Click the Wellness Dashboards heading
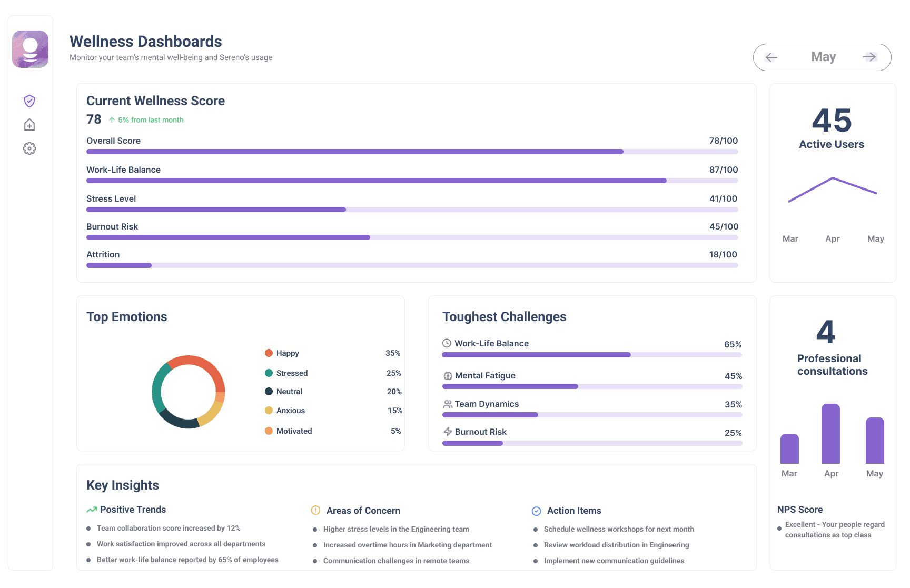This screenshot has width=910, height=588. coord(146,42)
